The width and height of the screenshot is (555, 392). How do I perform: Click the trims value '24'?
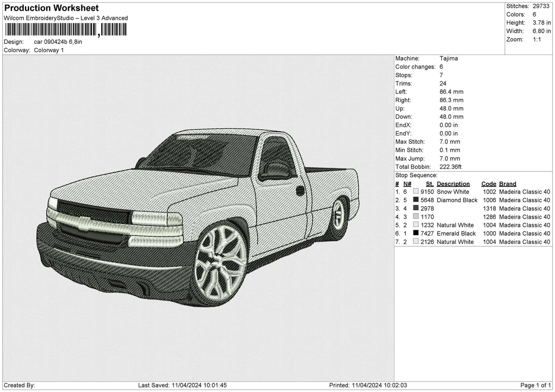443,83
